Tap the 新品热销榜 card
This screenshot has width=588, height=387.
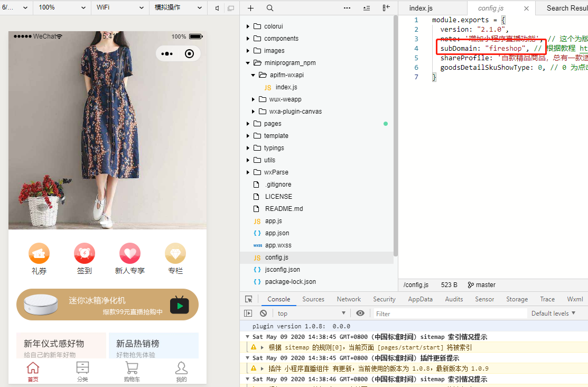154,346
